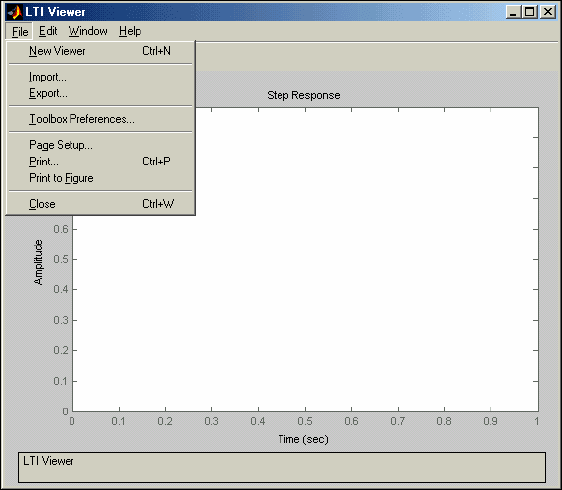Select Print... menu item

(x=100, y=162)
